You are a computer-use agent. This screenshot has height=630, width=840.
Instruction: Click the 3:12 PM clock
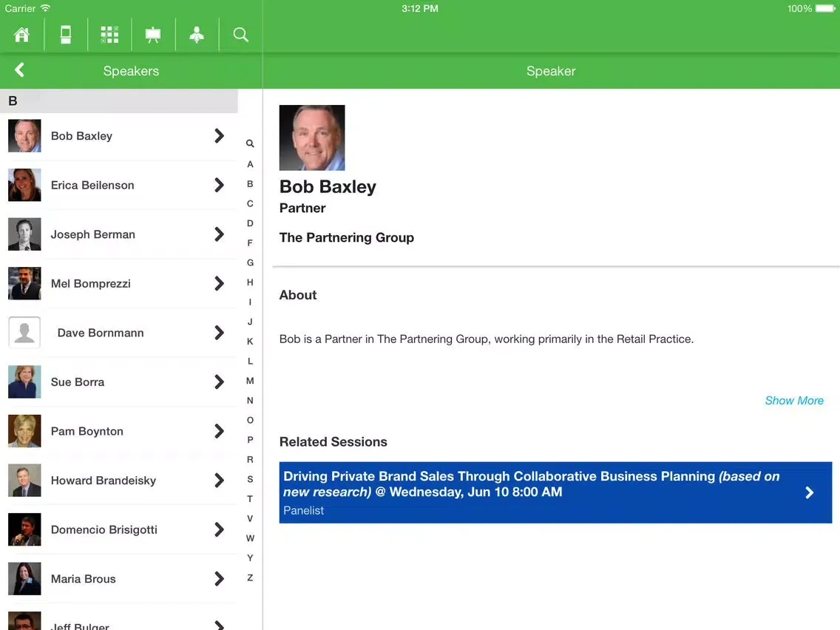tap(420, 9)
